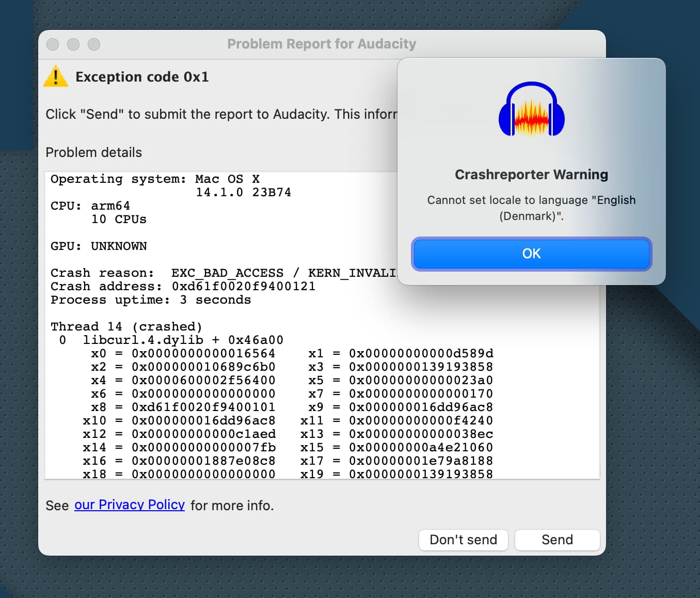
Task: Click the yellow minimize traffic light button
Action: 73,44
